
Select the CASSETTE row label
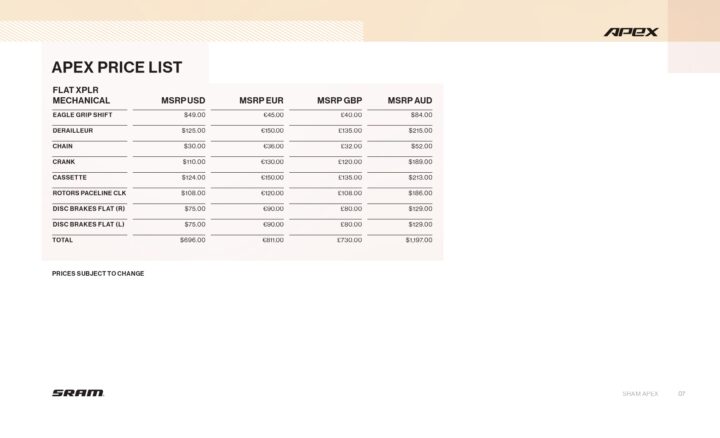pos(69,177)
